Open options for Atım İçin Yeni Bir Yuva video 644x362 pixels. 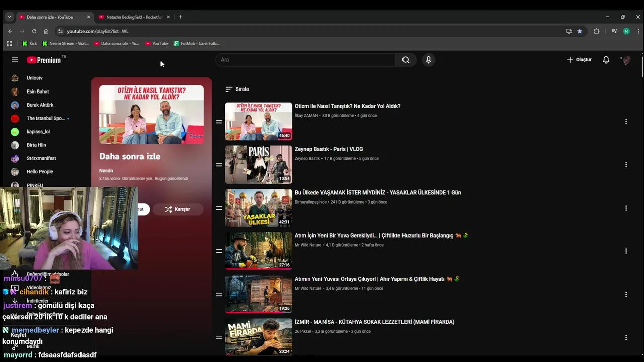click(x=626, y=251)
